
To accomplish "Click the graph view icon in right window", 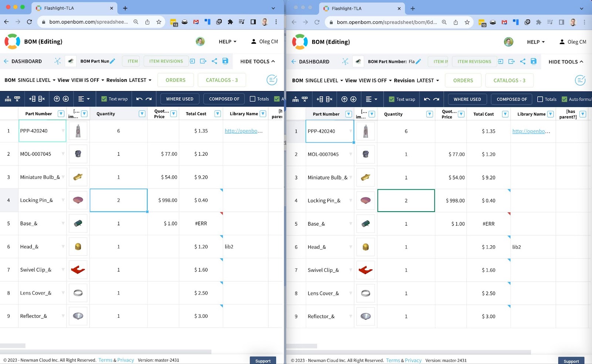I will click(x=345, y=61).
